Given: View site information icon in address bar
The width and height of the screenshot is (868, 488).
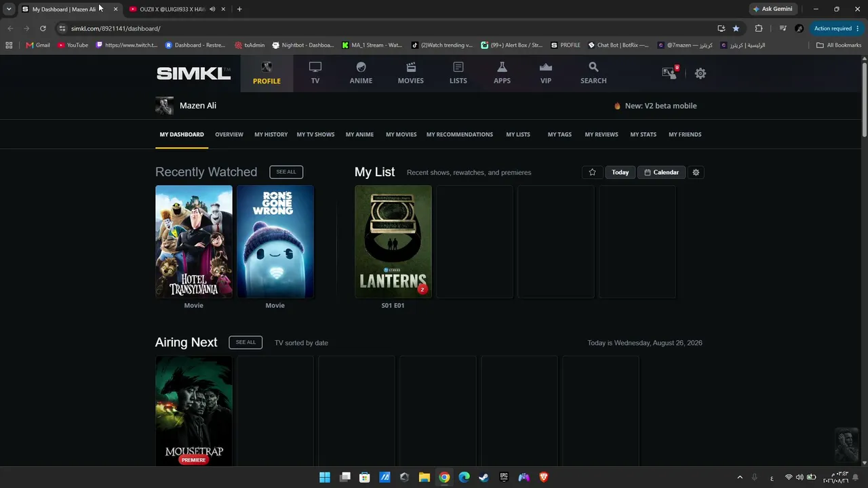Looking at the screenshot, I should pyautogui.click(x=62, y=28).
